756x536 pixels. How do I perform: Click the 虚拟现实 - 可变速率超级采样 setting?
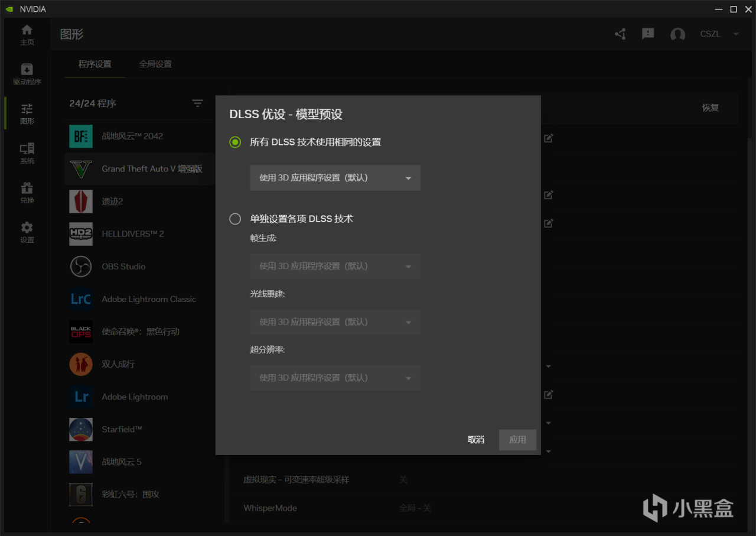tap(296, 479)
